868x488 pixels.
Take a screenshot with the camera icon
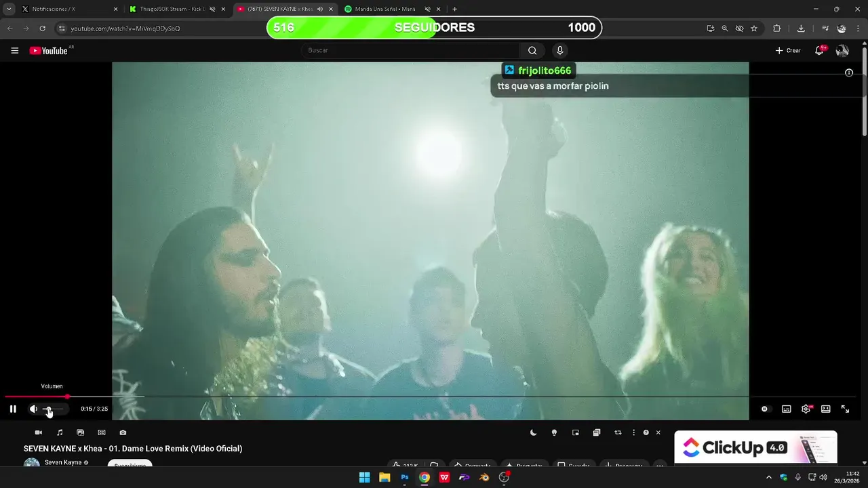(123, 432)
